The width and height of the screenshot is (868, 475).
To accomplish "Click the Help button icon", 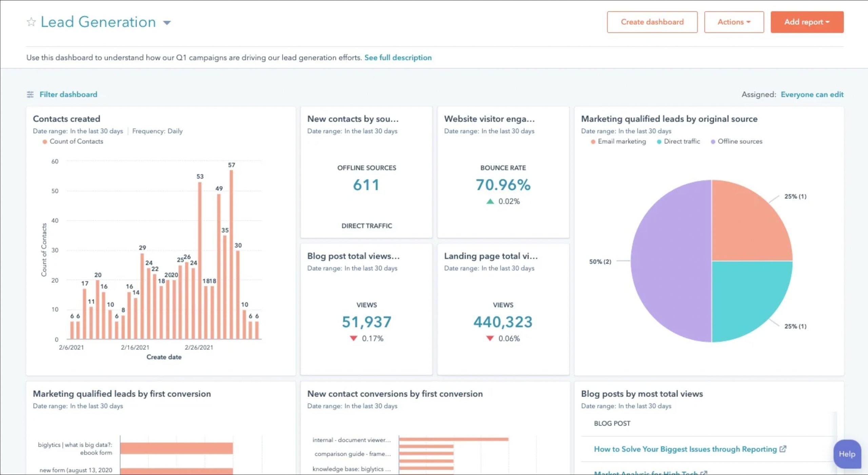I will 847,453.
